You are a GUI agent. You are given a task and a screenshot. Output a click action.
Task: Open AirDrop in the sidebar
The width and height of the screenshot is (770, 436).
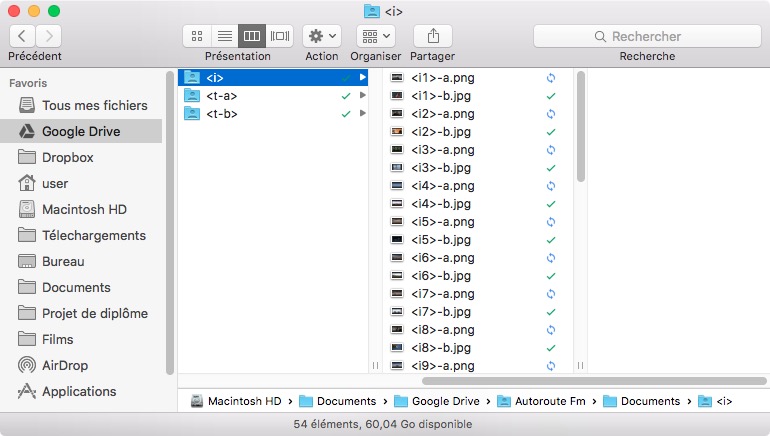pyautogui.click(x=66, y=365)
